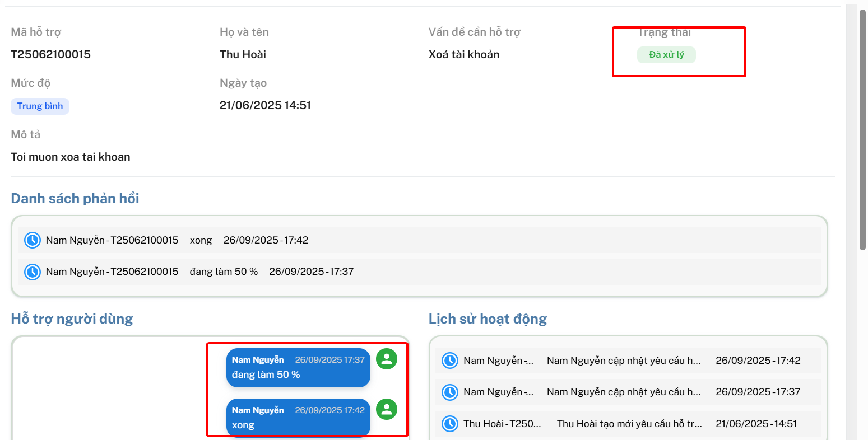Click the avatar beside the "đang làm 50 %" chat message
Viewport: 868px width, 440px height.
387,359
